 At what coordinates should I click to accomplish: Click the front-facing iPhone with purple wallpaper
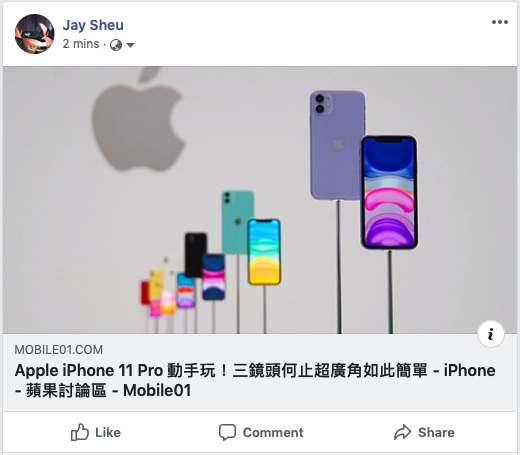(x=389, y=192)
